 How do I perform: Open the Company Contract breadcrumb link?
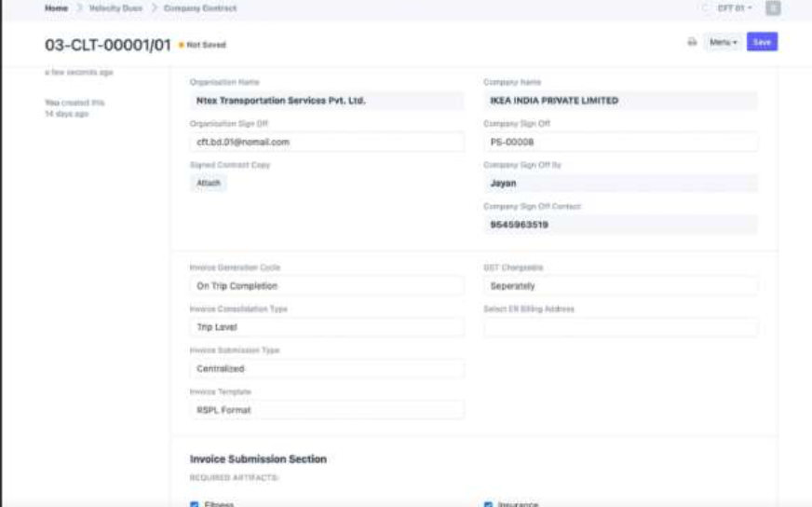(x=200, y=8)
